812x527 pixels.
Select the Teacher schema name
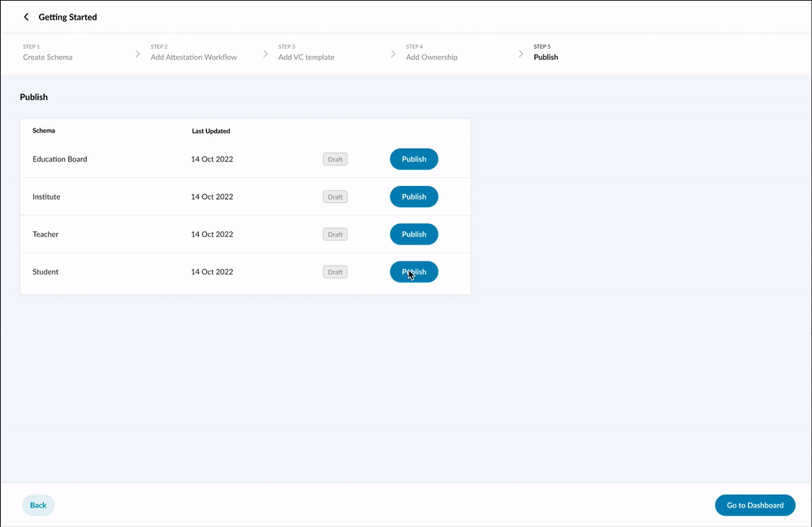tap(45, 235)
